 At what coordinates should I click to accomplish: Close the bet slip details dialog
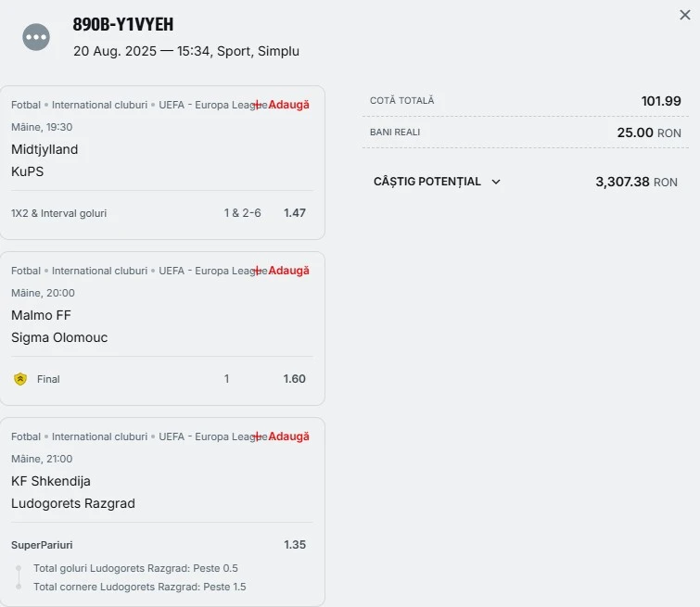click(685, 15)
